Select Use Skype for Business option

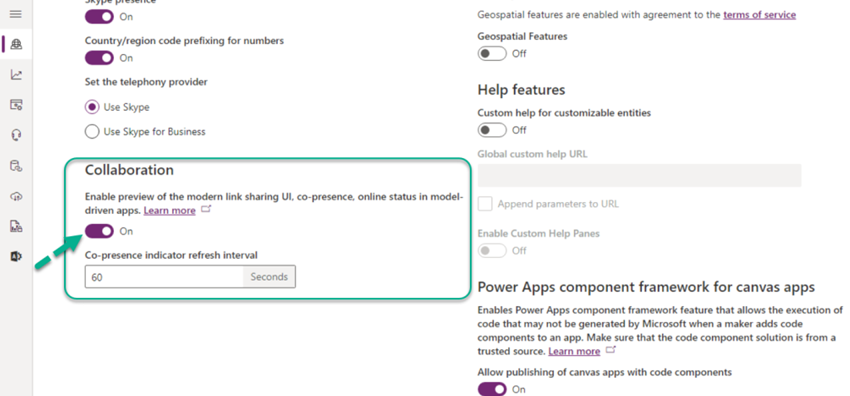click(x=92, y=132)
